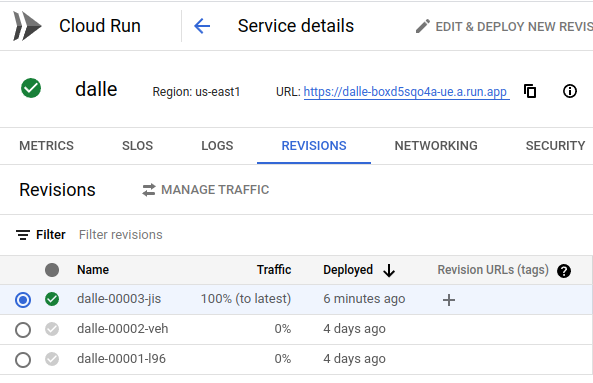Click 0% traffic of dalle-00001-l96
593x383 pixels.
[x=283, y=358]
